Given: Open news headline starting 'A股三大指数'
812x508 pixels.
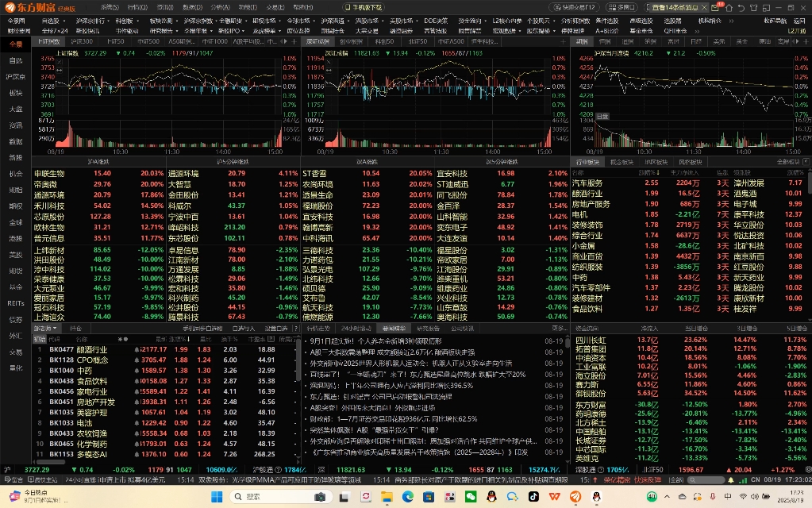Looking at the screenshot, I should coord(392,352).
